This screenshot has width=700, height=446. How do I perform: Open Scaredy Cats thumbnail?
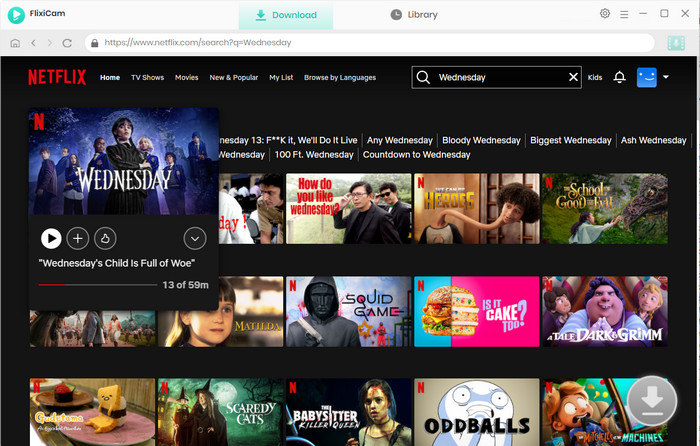[x=221, y=412]
